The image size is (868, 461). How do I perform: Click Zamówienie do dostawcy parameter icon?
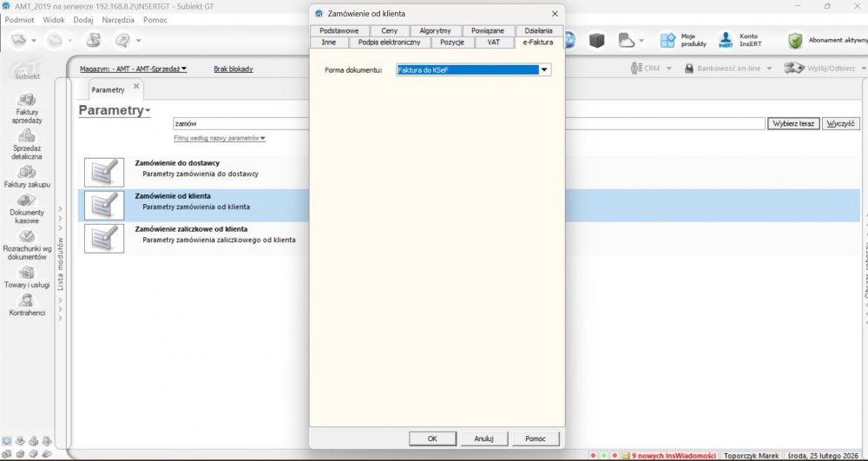click(x=104, y=172)
